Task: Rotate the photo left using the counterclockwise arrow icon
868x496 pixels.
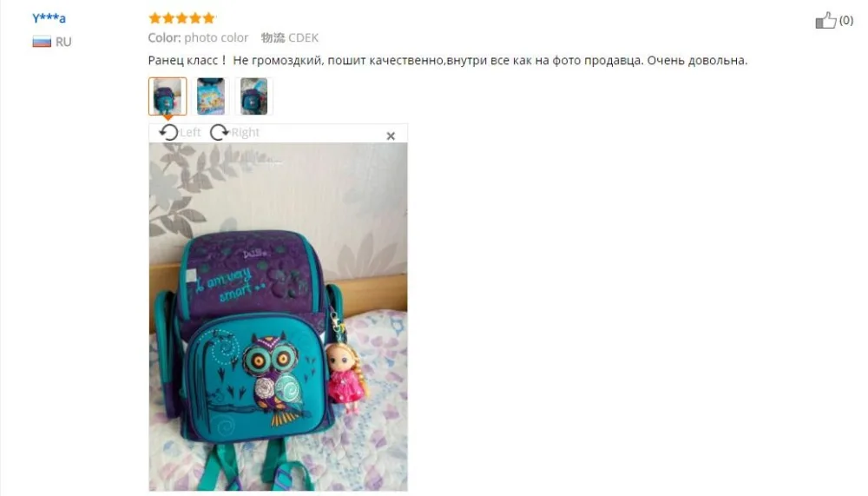Action: (x=168, y=132)
